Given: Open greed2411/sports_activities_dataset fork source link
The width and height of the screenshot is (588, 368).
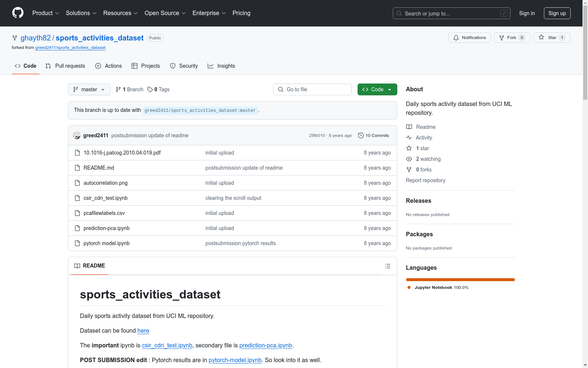Looking at the screenshot, I should (x=71, y=47).
